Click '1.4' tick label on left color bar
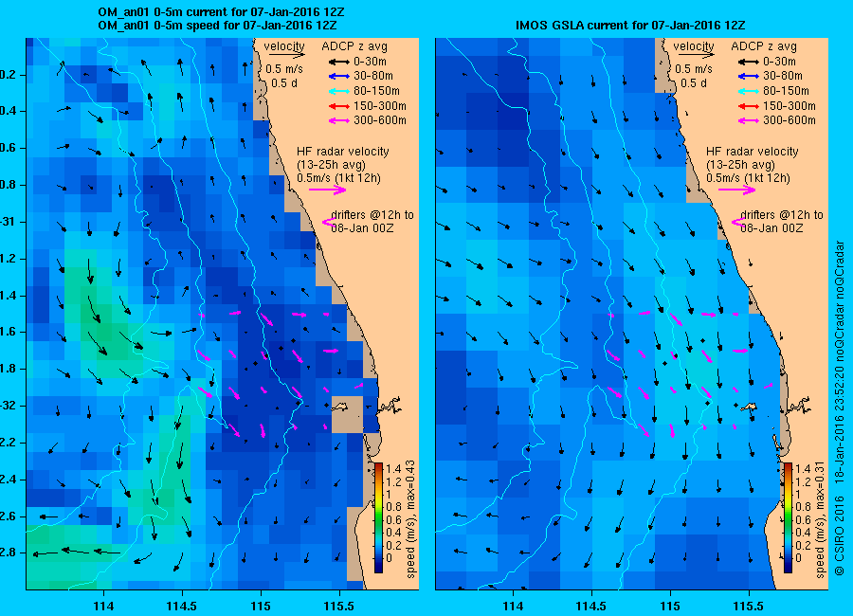 pos(392,469)
